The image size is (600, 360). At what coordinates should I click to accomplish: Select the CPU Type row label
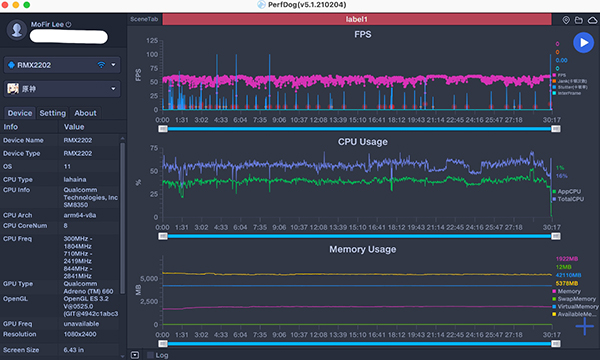point(18,179)
